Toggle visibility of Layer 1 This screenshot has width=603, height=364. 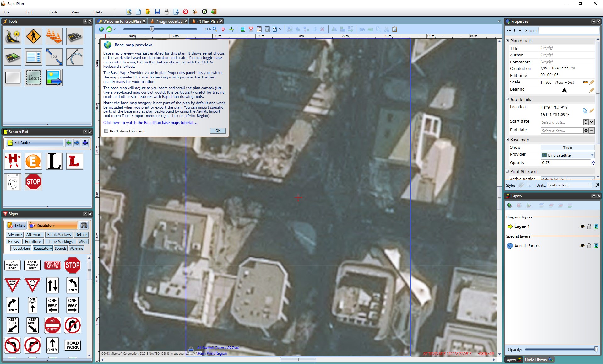point(582,227)
